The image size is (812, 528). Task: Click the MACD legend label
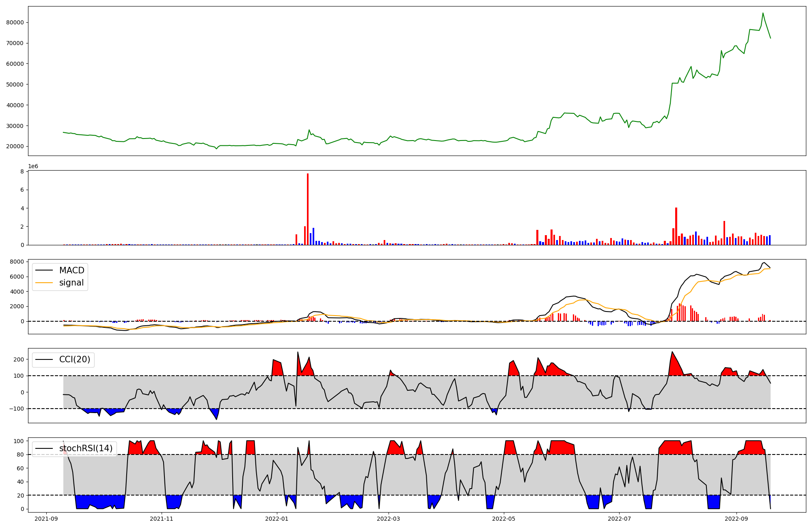(71, 270)
